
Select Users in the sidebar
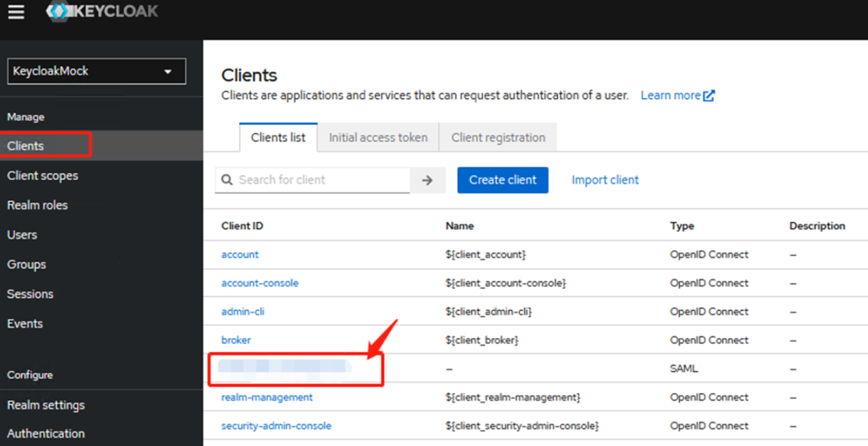pos(22,235)
